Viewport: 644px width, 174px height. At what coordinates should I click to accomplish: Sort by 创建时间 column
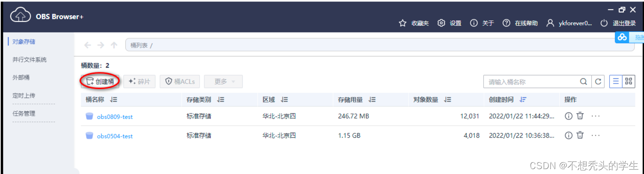[x=523, y=99]
